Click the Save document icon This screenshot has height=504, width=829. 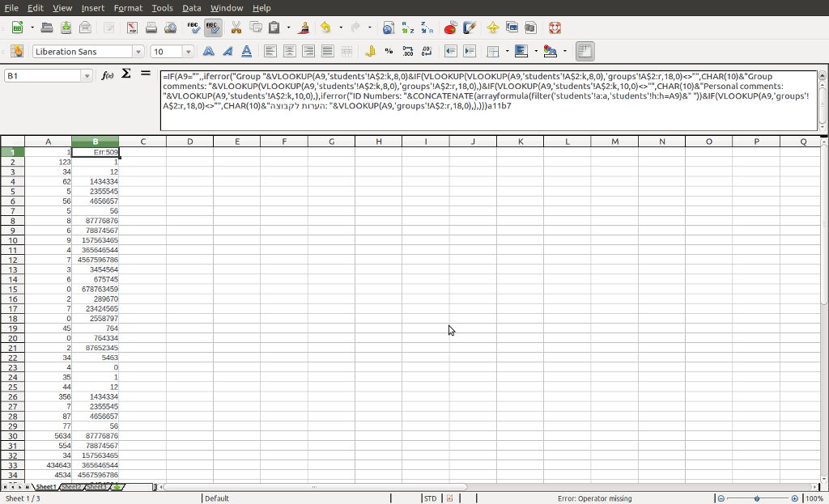click(66, 28)
